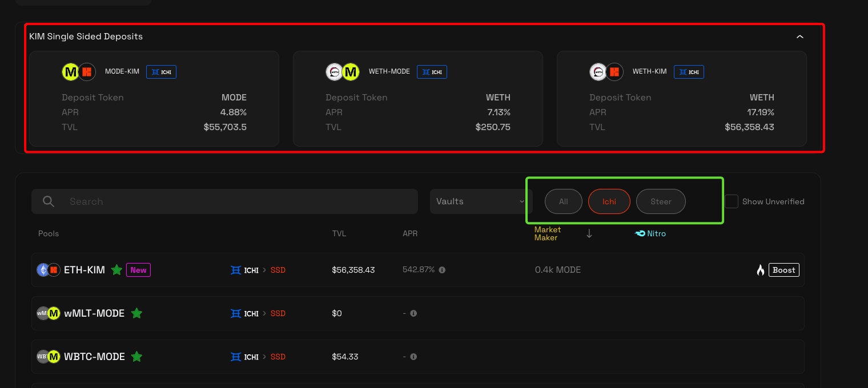Click the 542.87% APR value
868x388 pixels.
[x=419, y=269]
